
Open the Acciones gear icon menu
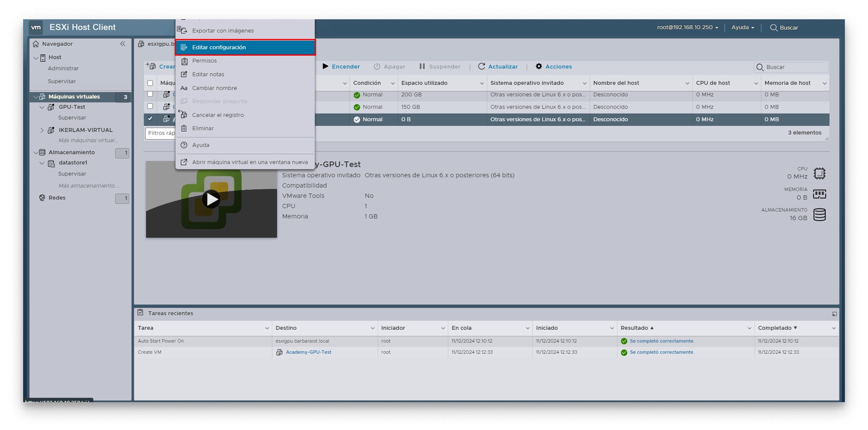coord(539,66)
